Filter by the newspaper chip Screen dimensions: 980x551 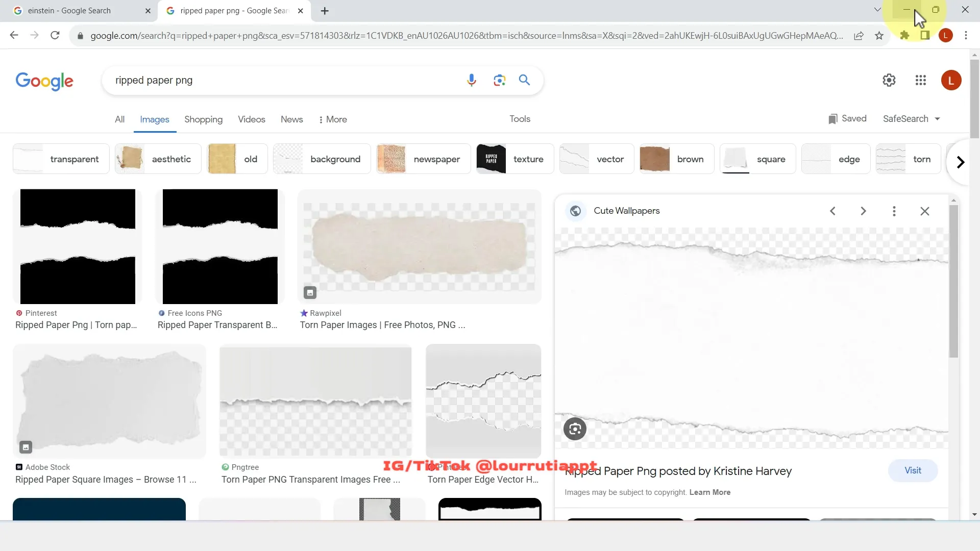point(423,159)
